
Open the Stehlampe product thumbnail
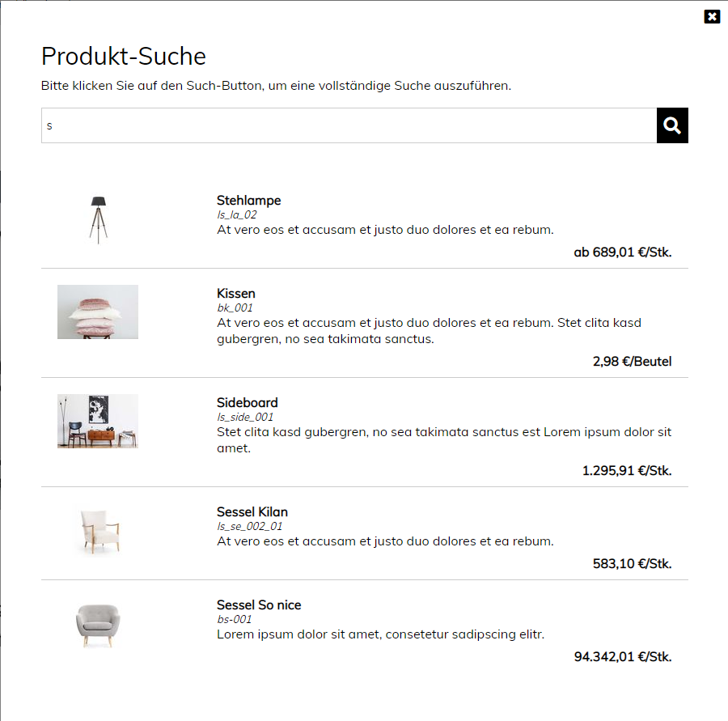98,220
